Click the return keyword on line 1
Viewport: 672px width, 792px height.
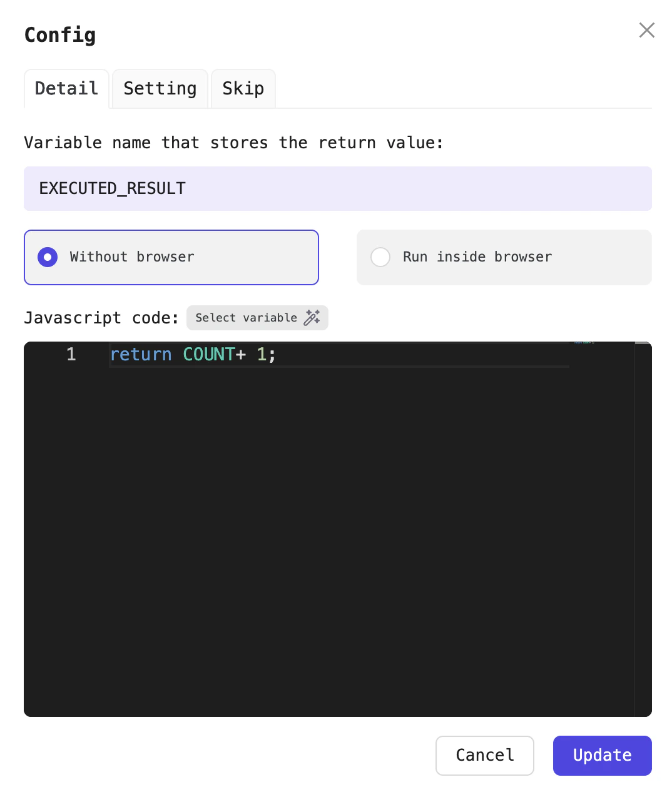coord(141,354)
